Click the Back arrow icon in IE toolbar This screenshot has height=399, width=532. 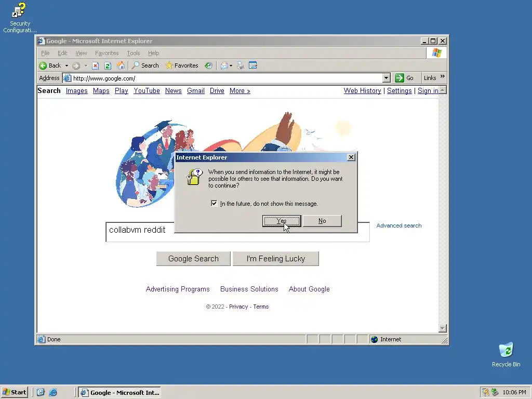43,65
